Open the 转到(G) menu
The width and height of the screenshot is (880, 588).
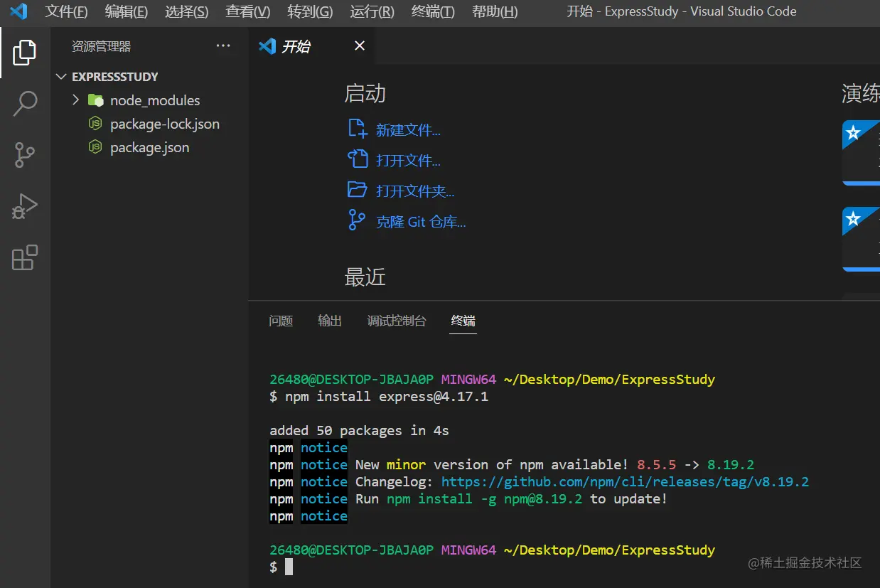(310, 11)
